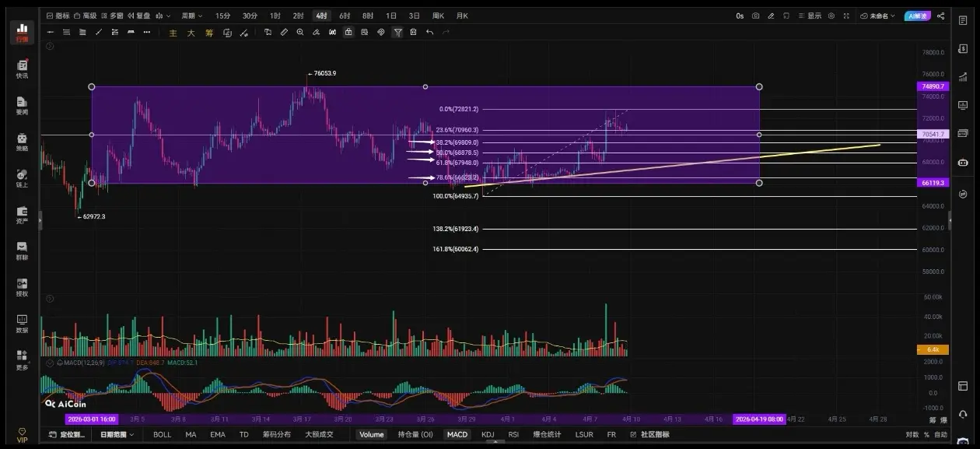Click the 74890.7 purple price label

933,86
